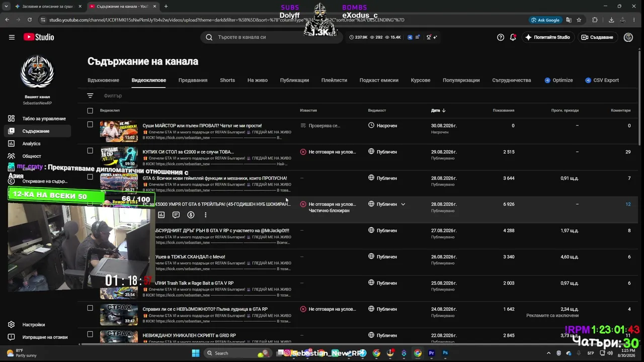Open analytics icon for hovered PC video
This screenshot has height=362, width=644.
pos(161,215)
